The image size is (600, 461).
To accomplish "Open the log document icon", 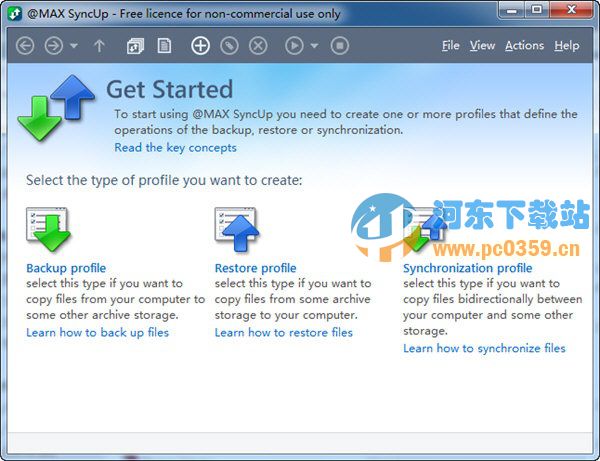I will 165,46.
